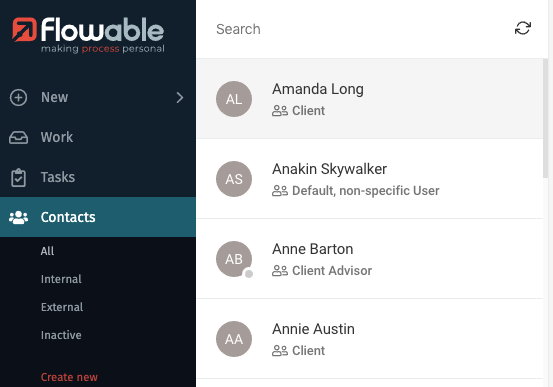Show All contacts filter

[x=47, y=251]
